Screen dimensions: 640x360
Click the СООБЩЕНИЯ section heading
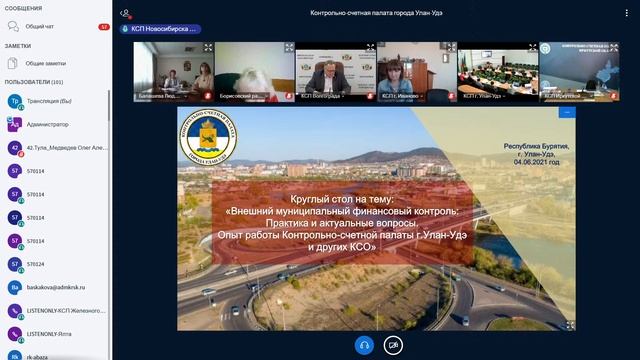coord(23,8)
